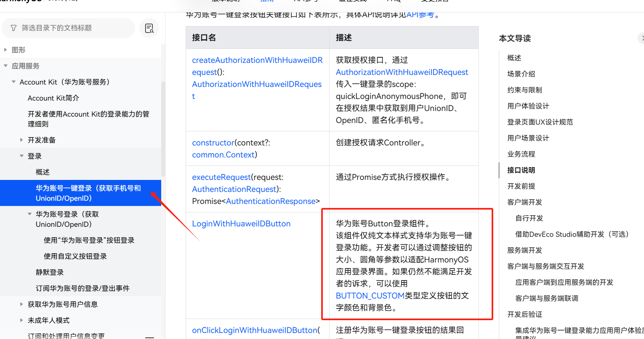The image size is (644, 339).
Task: Expand the 未成年人模式 node
Action: pos(21,320)
